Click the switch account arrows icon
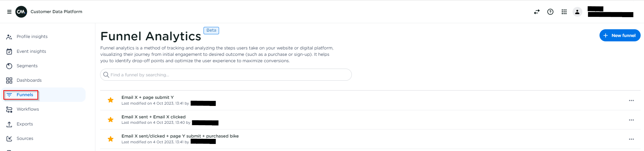The height and width of the screenshot is (151, 644). (537, 12)
